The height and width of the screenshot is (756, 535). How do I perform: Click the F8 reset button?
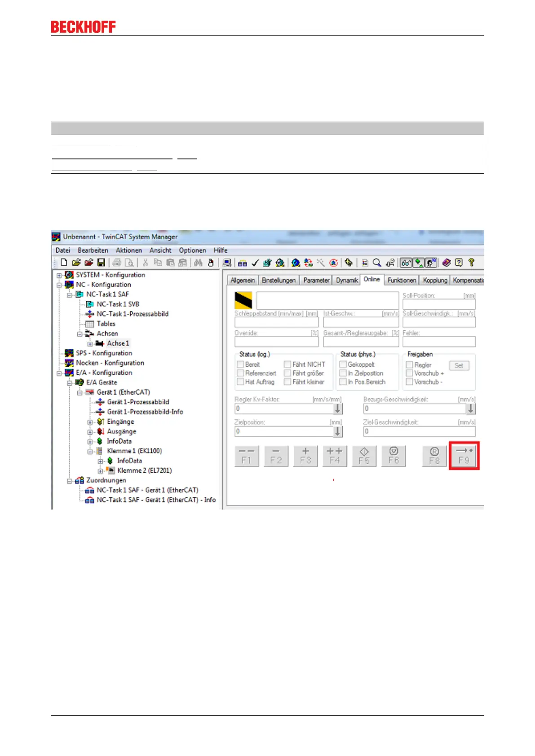point(434,456)
